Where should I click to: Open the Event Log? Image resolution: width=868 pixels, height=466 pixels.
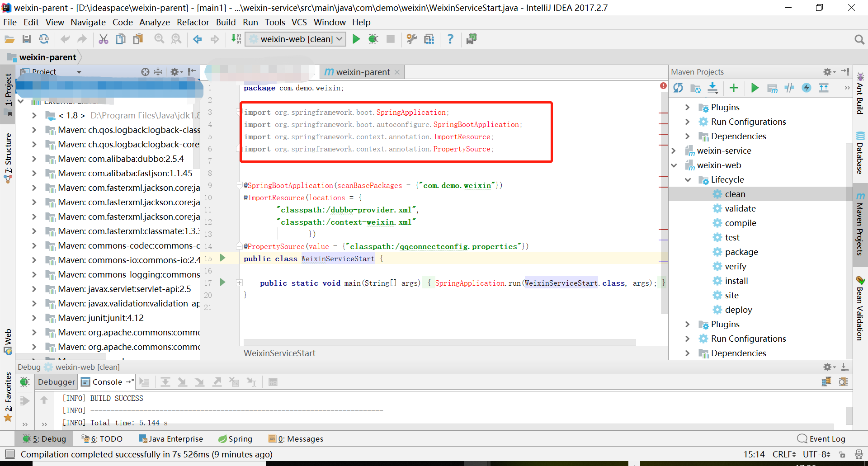(x=821, y=439)
